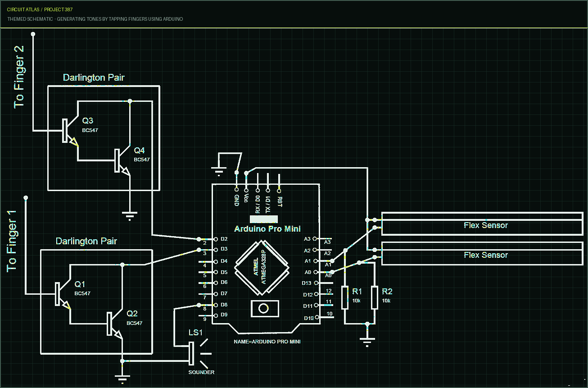Select the Q4 transistor symbol
This screenshot has width=588, height=388.
point(122,161)
